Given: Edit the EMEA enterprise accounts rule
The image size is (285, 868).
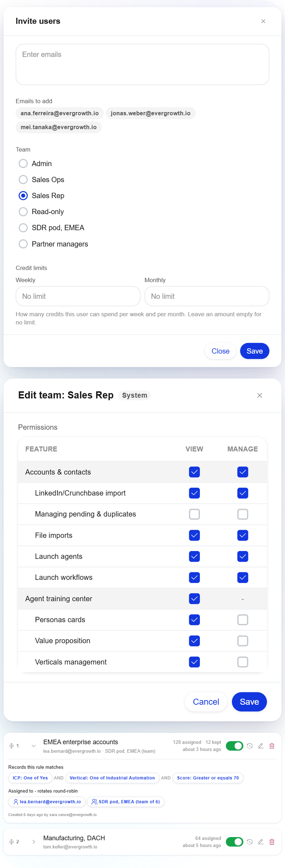Looking at the screenshot, I should click(261, 746).
